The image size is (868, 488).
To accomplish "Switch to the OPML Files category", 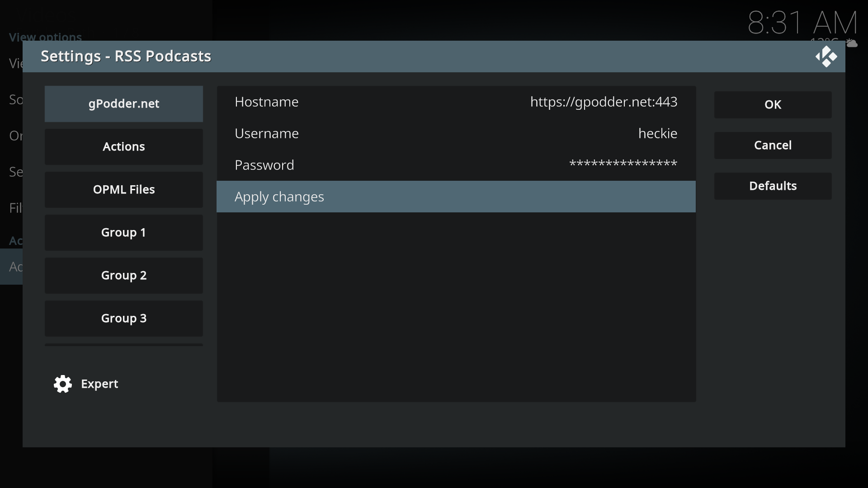I will [123, 190].
